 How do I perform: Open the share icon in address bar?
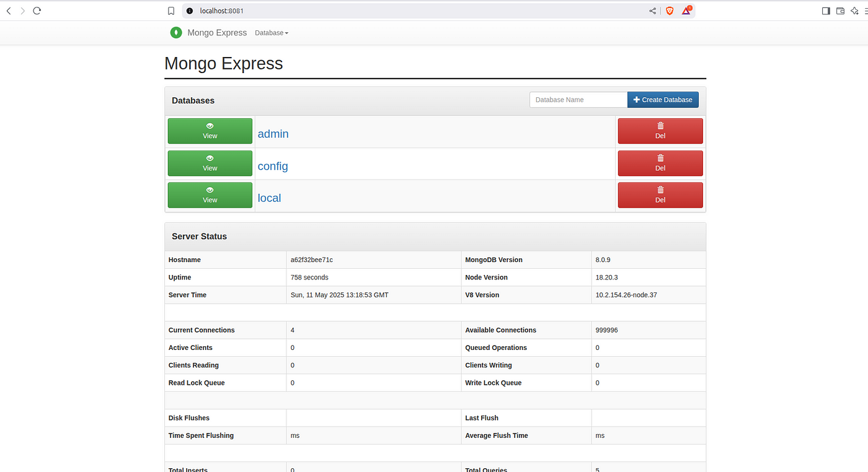coord(653,11)
